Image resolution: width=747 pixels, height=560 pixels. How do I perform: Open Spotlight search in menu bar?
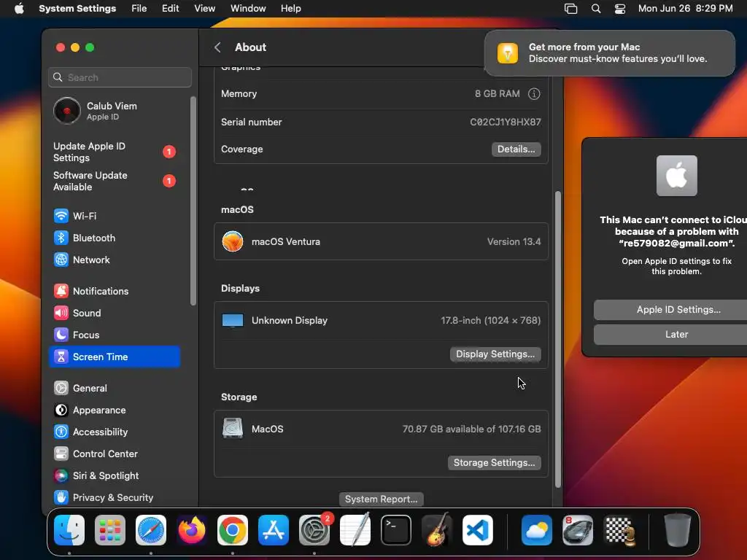596,9
